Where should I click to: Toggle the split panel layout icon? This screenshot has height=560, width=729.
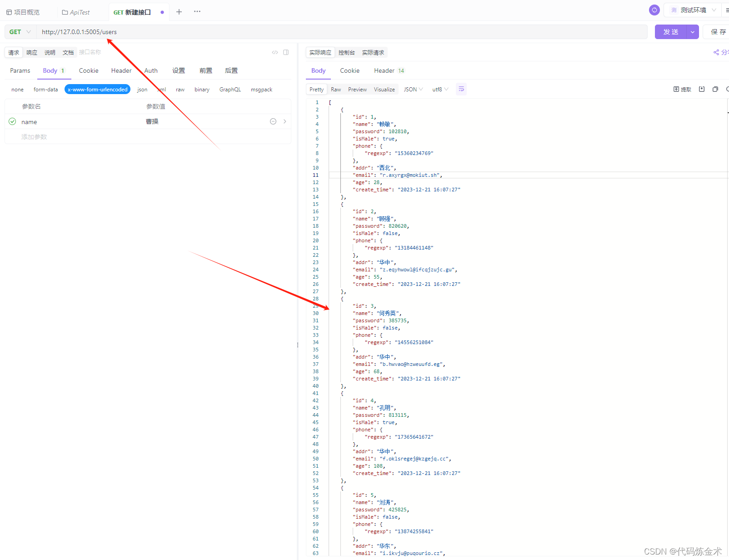pos(286,52)
